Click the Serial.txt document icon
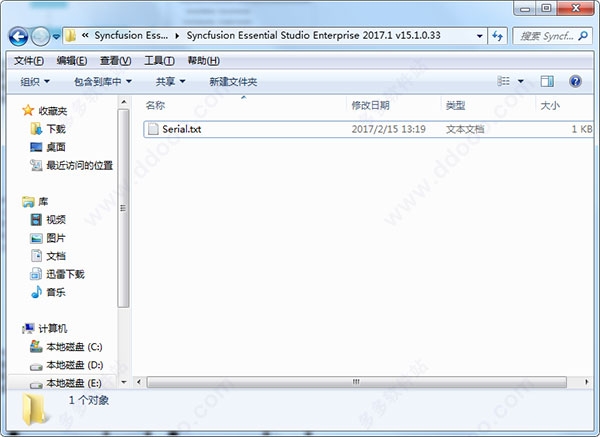Viewport: 600px width, 437px height. point(153,129)
